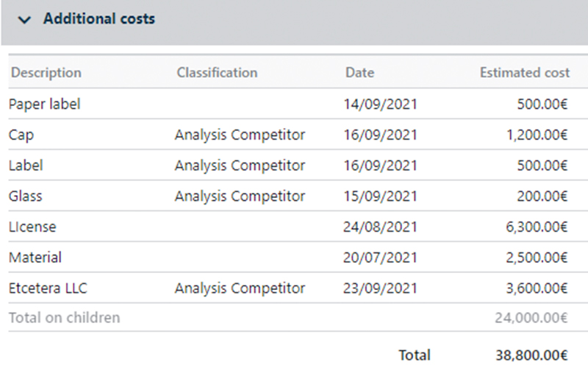Click the Total on children label
Viewport: 588px width, 368px height.
tap(65, 318)
